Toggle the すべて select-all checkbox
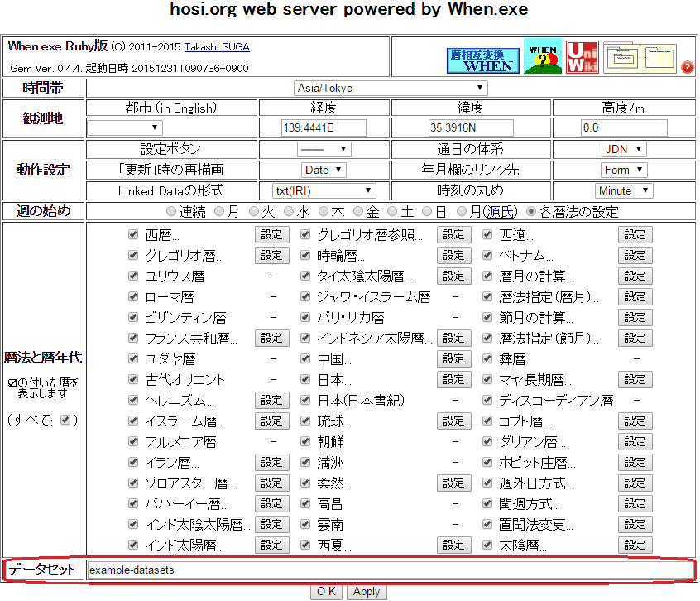Screen dimensions: 700x601 (66, 420)
